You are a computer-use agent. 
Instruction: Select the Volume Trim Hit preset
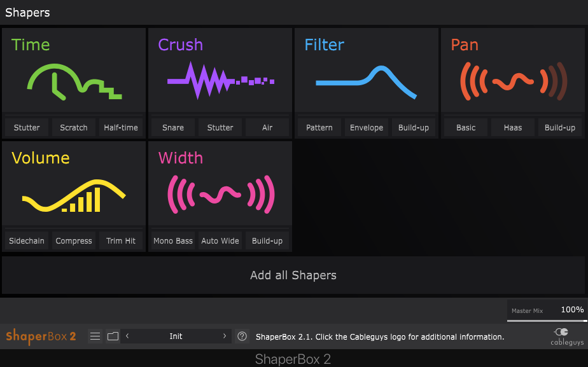point(121,240)
